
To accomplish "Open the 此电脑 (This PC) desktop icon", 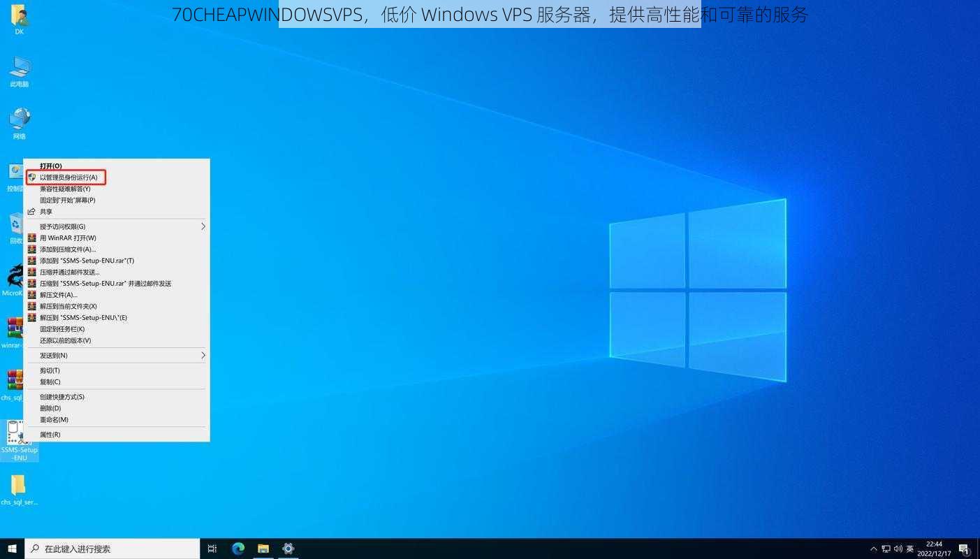I will click(x=19, y=71).
